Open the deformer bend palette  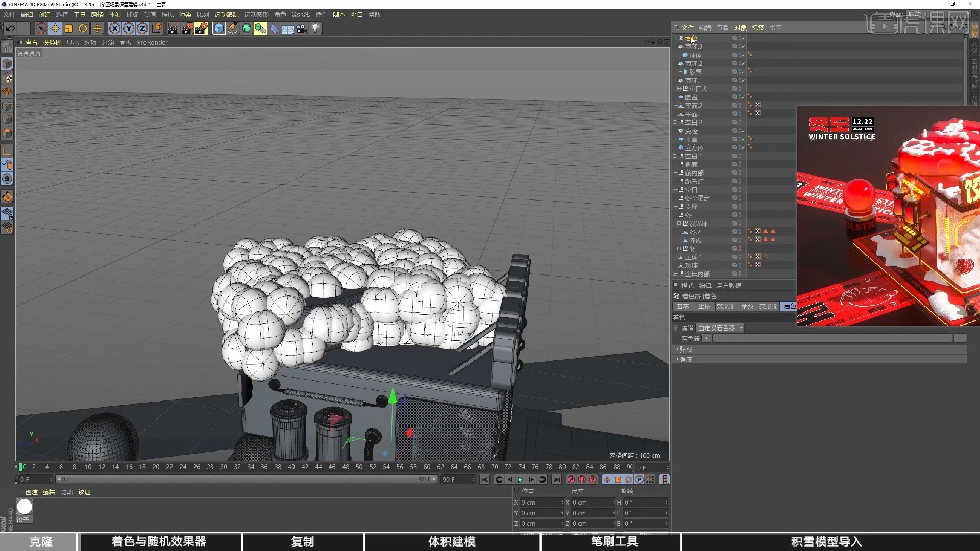click(274, 29)
